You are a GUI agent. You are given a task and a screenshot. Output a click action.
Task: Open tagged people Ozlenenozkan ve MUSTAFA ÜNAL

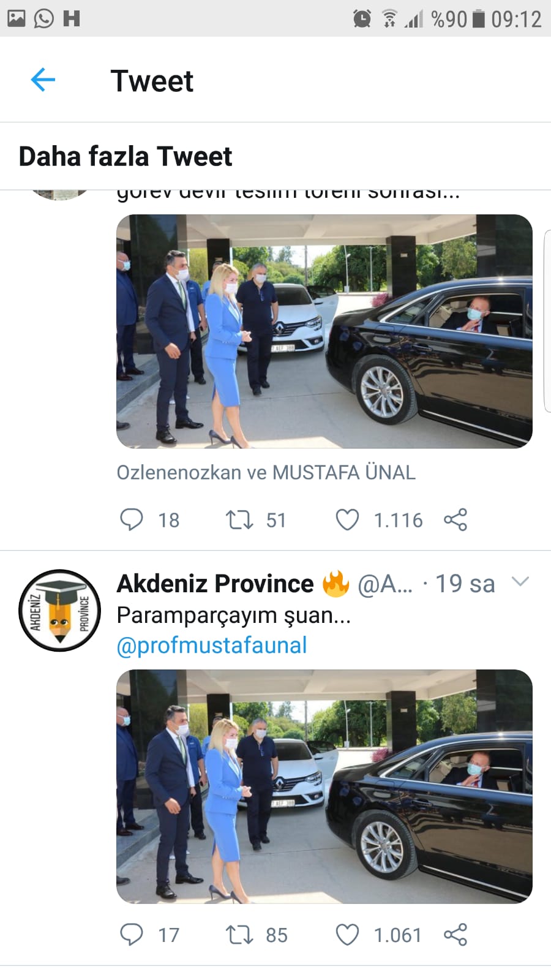click(266, 473)
